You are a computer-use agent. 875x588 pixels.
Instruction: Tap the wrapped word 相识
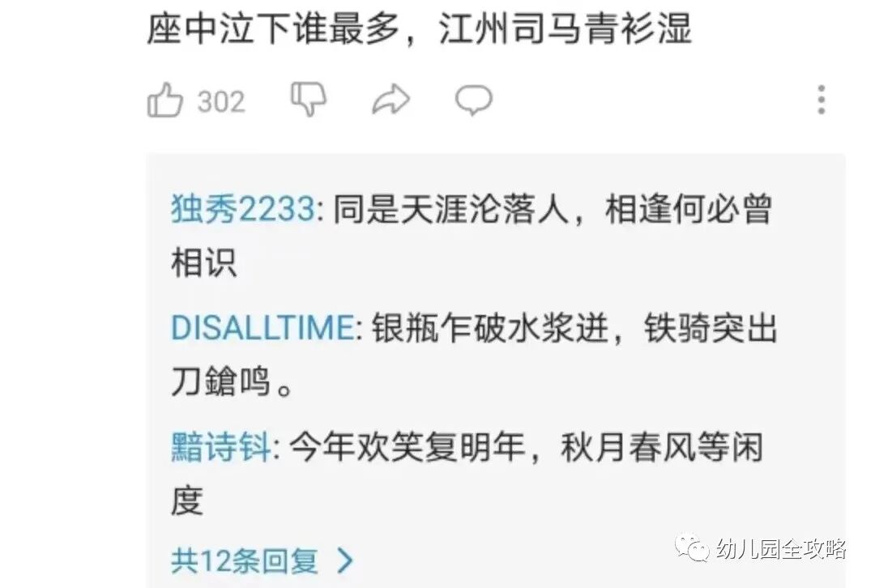203,262
